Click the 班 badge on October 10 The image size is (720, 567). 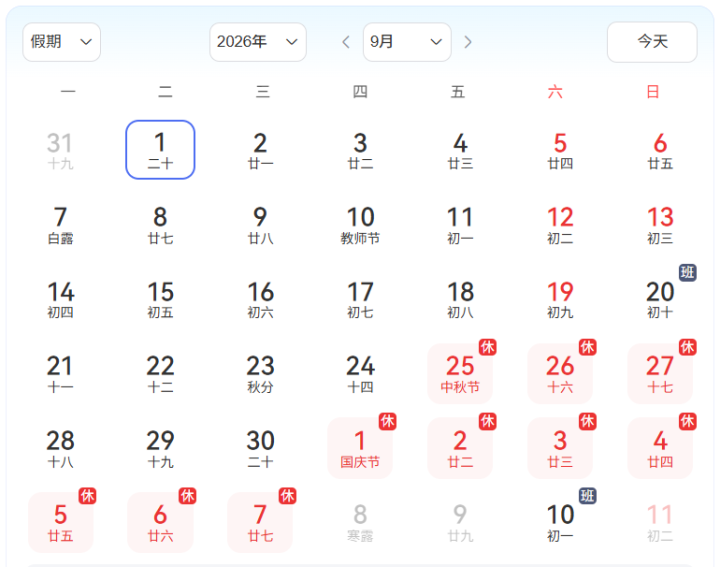[587, 496]
